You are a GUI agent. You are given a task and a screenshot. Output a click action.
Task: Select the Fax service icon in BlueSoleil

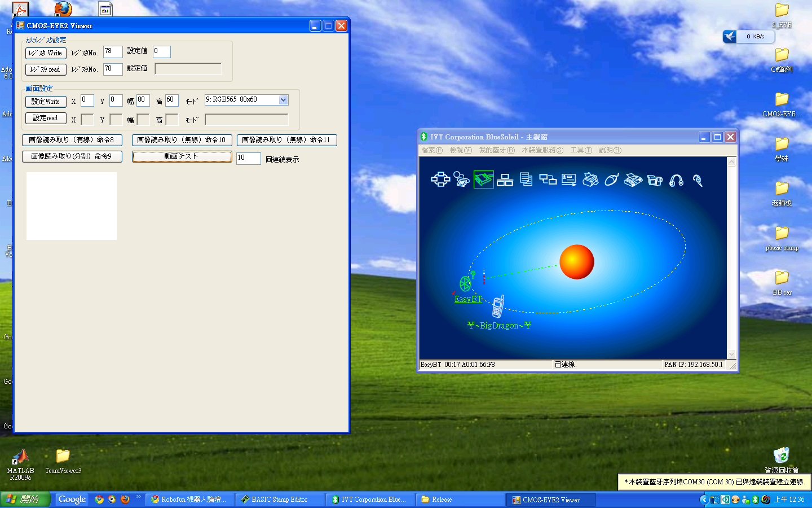pos(633,180)
